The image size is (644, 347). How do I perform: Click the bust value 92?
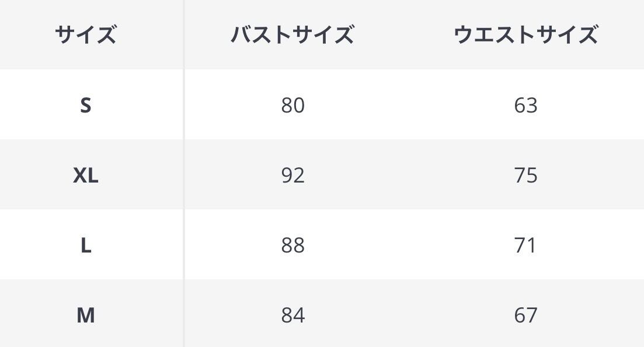[293, 176]
